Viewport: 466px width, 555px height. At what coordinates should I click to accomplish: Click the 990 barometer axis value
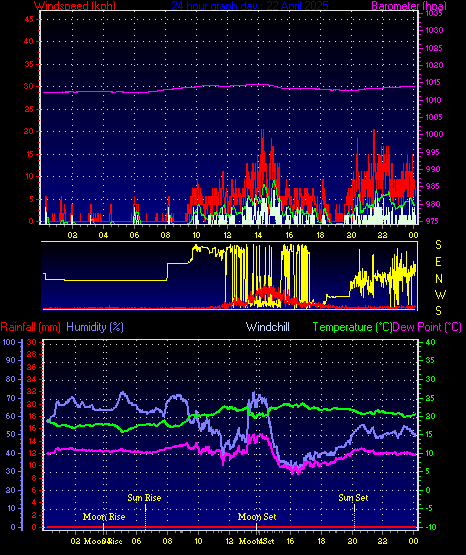[x=434, y=169]
